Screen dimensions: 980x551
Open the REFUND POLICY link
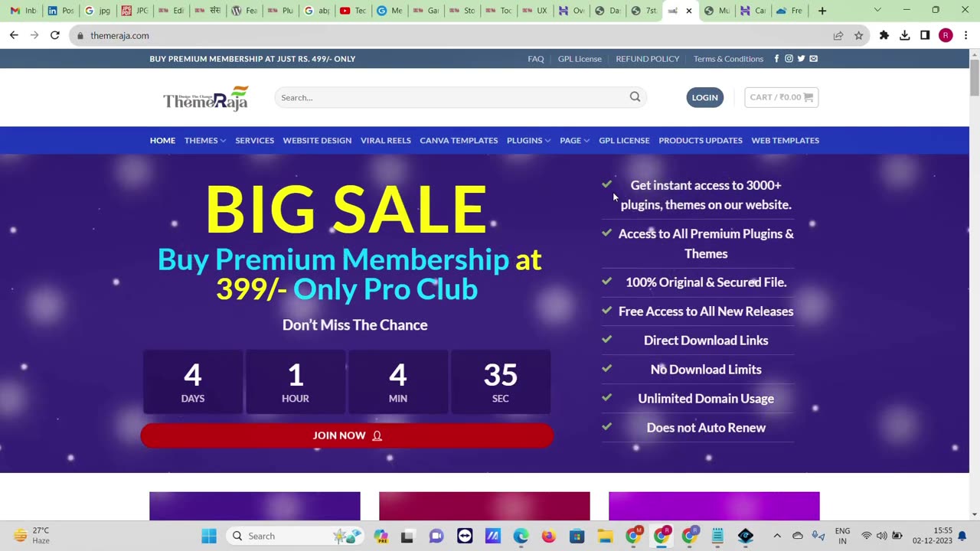click(x=648, y=59)
